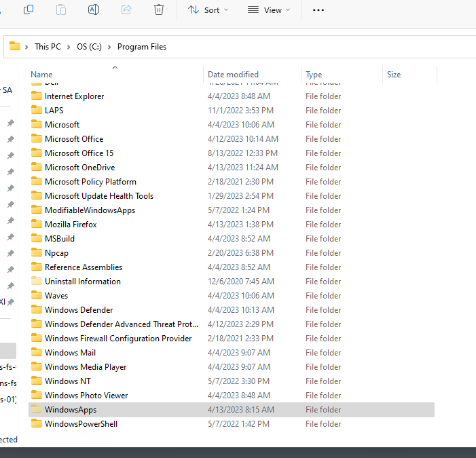
Task: Select the Reference Assemblies folder icon
Action: [x=37, y=267]
